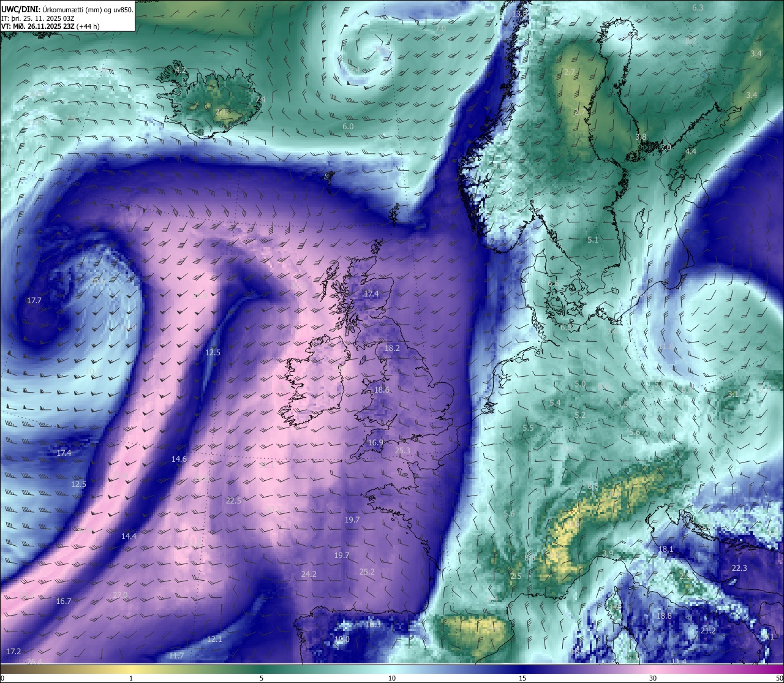
Task: Click the 18.1 value over the Adriatic
Action: (666, 549)
